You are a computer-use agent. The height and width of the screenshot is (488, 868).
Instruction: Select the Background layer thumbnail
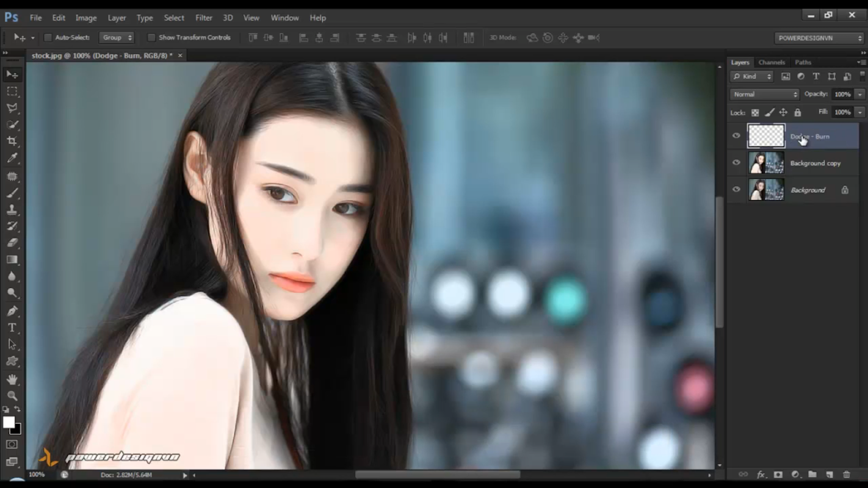(x=766, y=190)
